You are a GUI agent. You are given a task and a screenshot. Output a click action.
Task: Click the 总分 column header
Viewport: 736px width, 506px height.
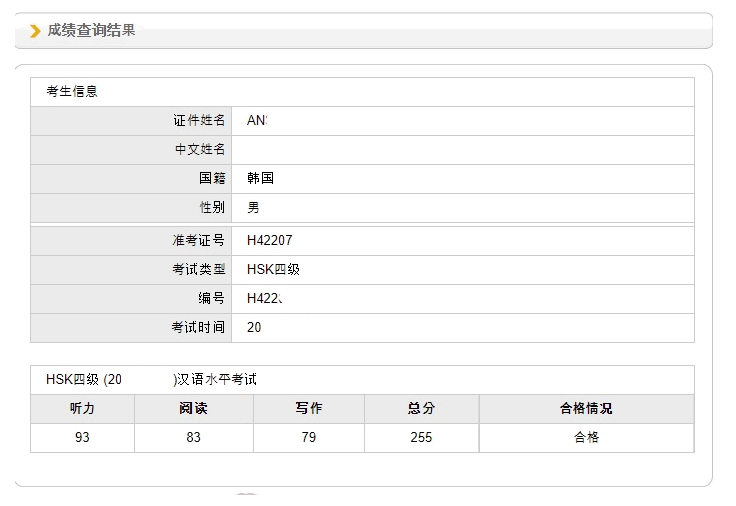click(422, 408)
